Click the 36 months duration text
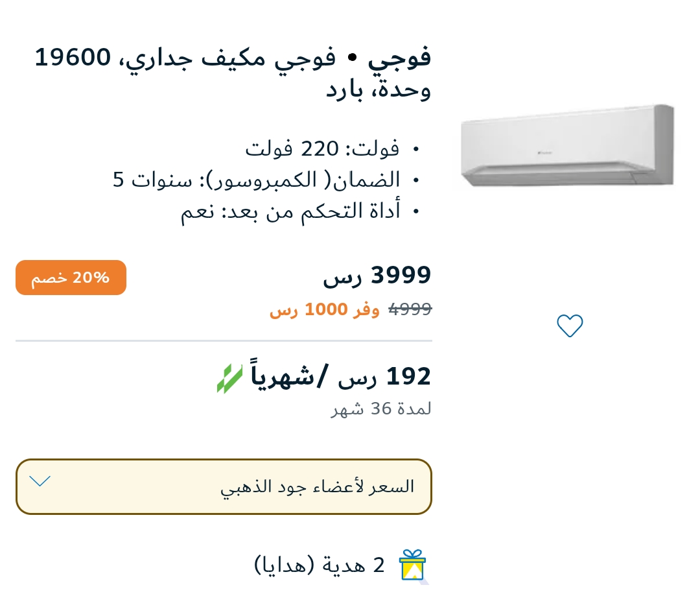The image size is (700, 607). point(381,409)
